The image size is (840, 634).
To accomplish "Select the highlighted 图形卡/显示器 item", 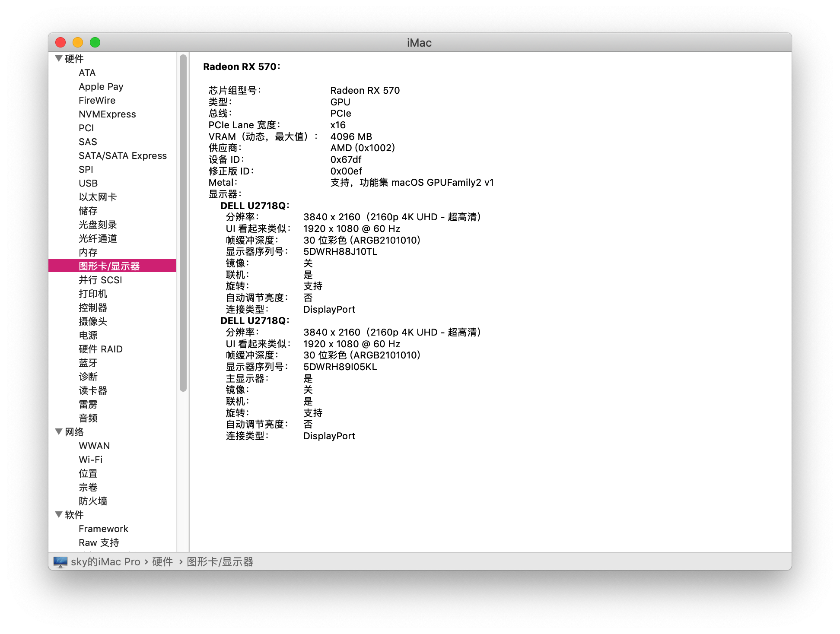I will pos(109,266).
